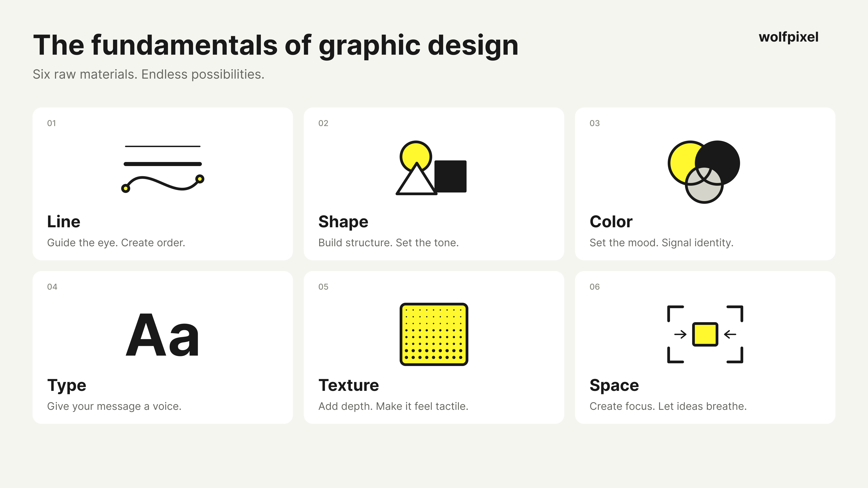Click 'Build structure. Set the tone.' text
Image resolution: width=868 pixels, height=488 pixels.
tap(389, 243)
